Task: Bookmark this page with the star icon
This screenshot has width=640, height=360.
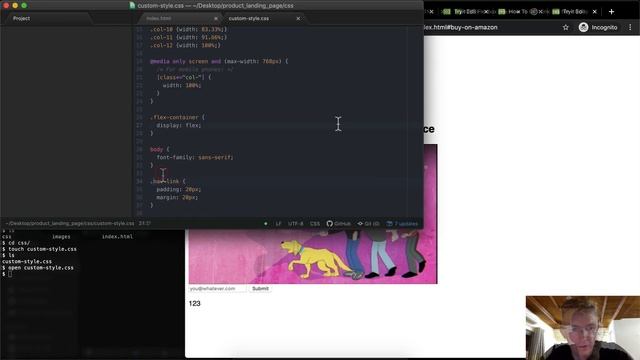Action: (x=566, y=27)
